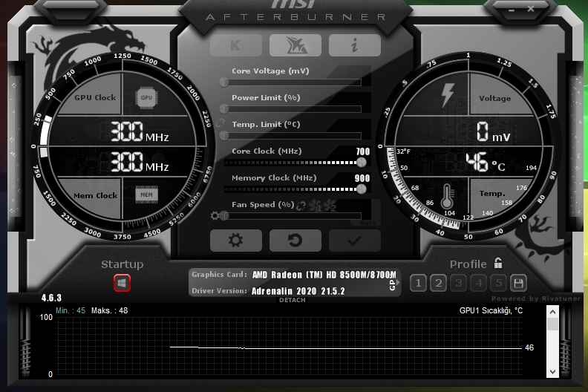The image size is (588, 392).
Task: Open the information i button
Action: [x=354, y=45]
